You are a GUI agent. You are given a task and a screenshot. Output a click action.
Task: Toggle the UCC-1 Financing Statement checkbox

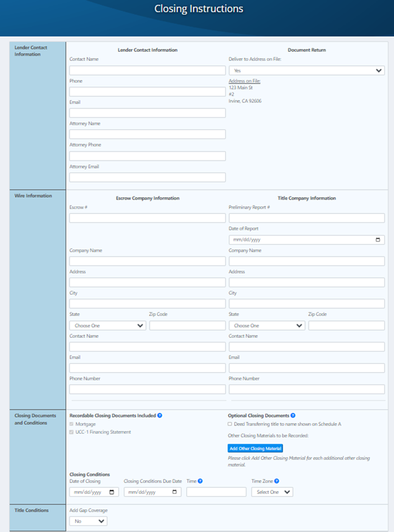click(71, 432)
